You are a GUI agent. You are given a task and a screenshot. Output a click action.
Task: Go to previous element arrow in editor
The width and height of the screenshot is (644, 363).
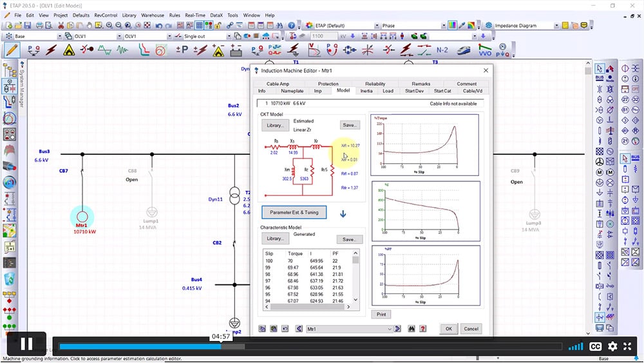299,329
